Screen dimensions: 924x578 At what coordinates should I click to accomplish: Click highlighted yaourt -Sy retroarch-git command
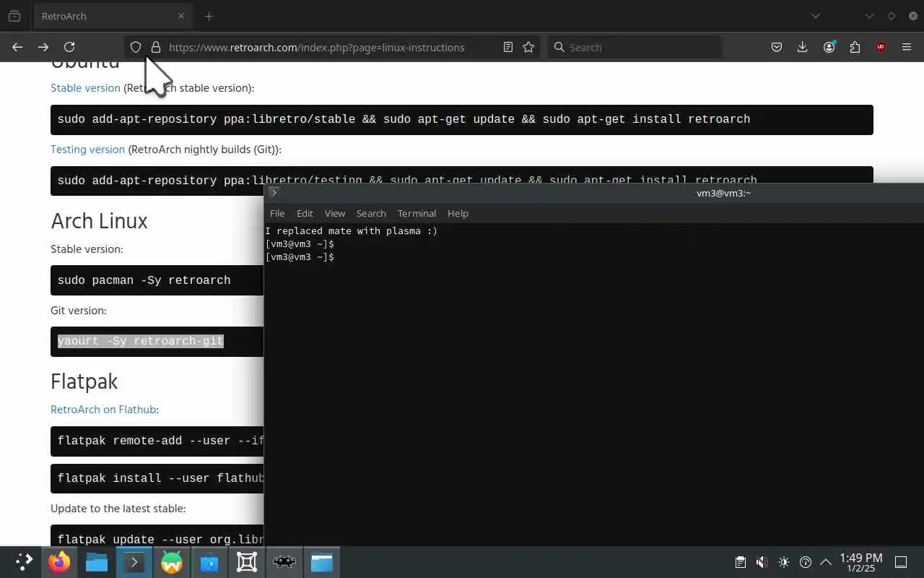tap(141, 341)
